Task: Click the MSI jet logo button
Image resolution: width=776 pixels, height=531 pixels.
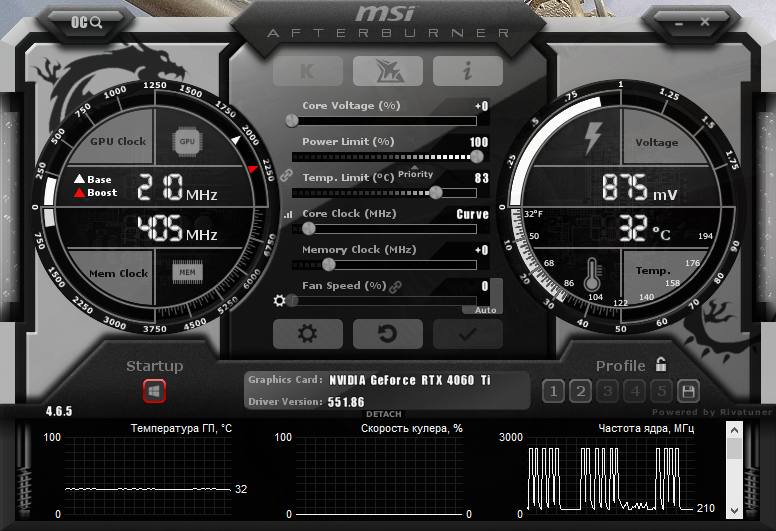Action: (388, 71)
